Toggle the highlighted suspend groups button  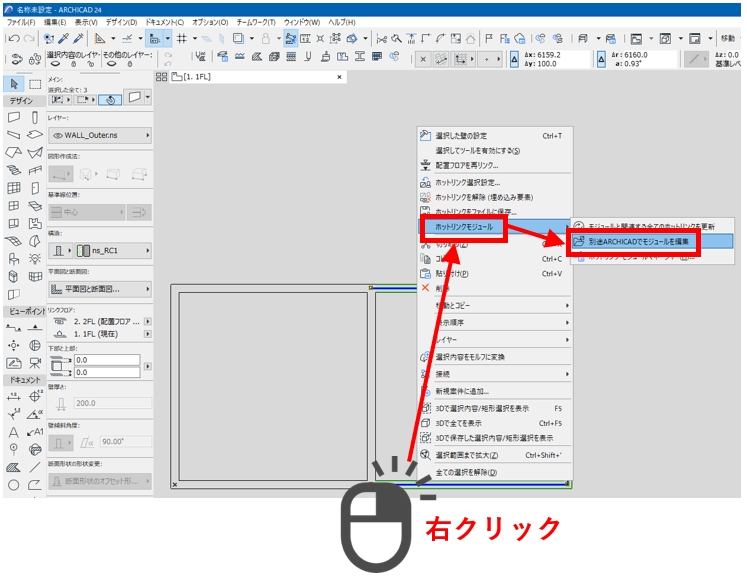click(x=291, y=39)
